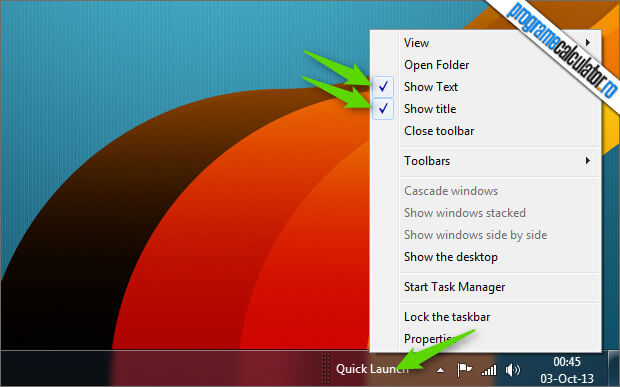Open the Action Center flag icon
This screenshot has height=387, width=620.
(x=464, y=370)
